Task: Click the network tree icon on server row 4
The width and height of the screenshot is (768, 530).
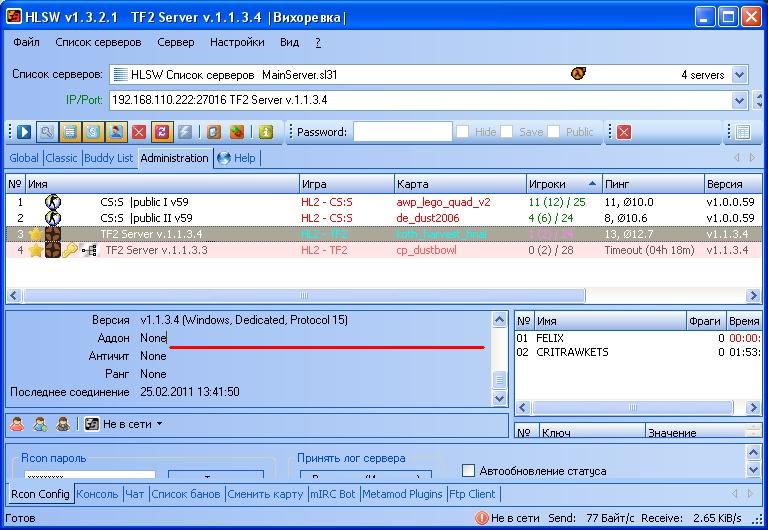Action: click(89, 251)
